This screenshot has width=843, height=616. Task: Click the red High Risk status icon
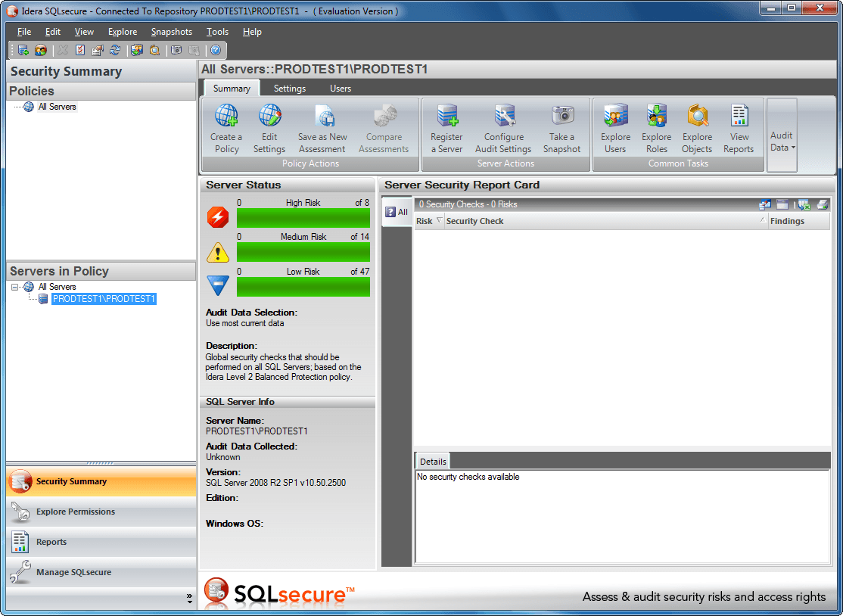click(218, 217)
